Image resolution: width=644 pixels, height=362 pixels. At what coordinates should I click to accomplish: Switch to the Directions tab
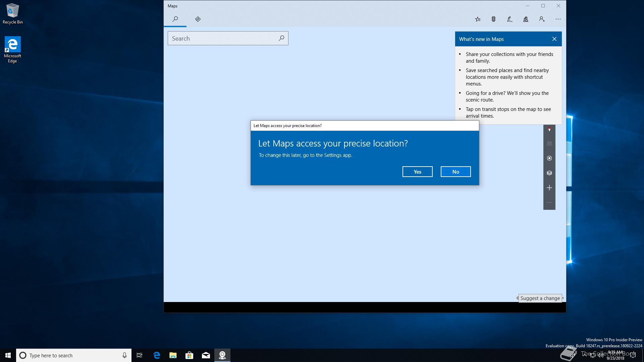tap(198, 19)
